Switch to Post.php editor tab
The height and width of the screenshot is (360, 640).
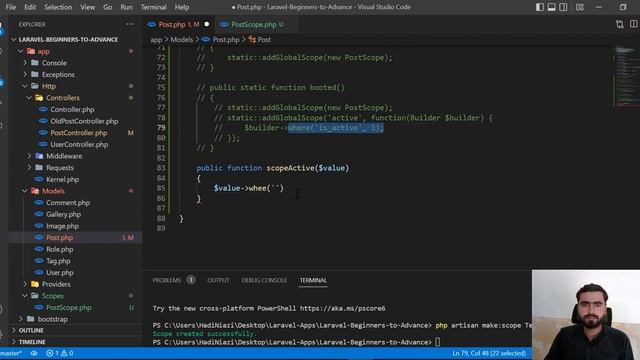[178, 24]
